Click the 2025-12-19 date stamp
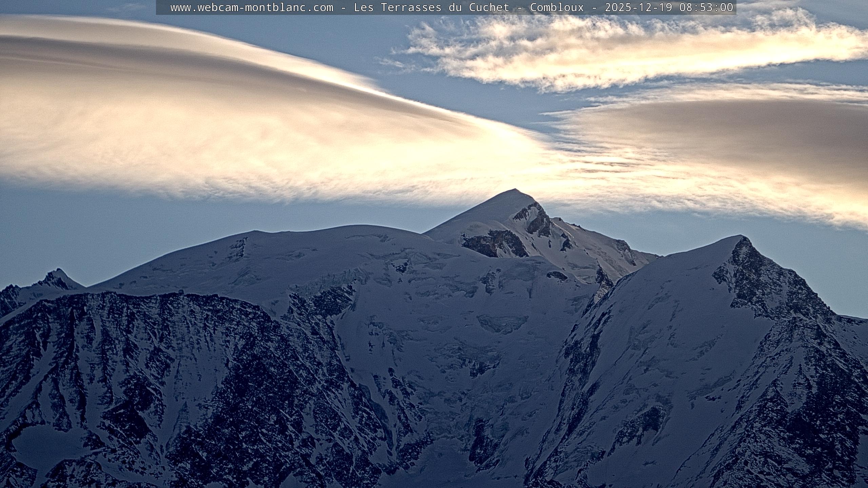Viewport: 868px width, 488px height. click(638, 7)
